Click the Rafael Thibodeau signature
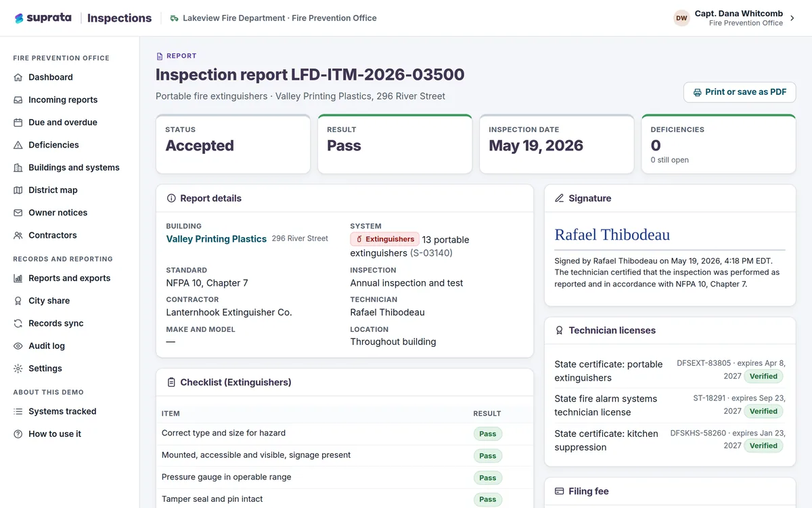Viewport: 812px width, 508px height. (612, 235)
